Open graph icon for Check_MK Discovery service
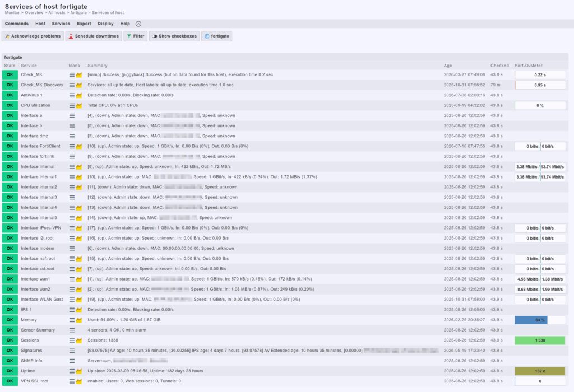The image size is (574, 392). pyautogui.click(x=79, y=85)
